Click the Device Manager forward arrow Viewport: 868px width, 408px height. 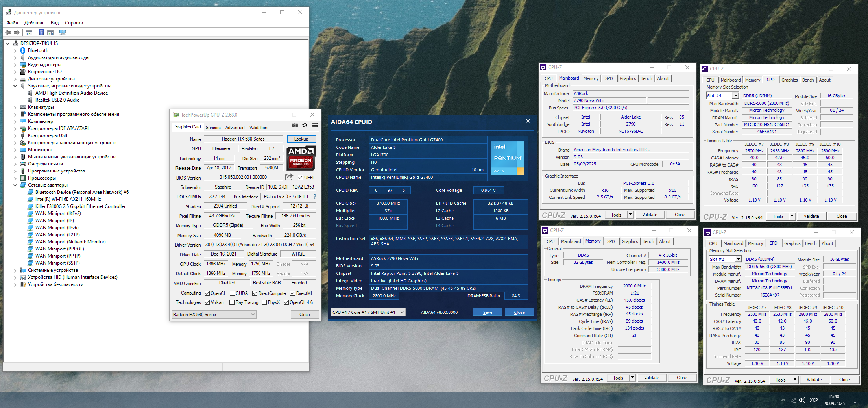(17, 33)
